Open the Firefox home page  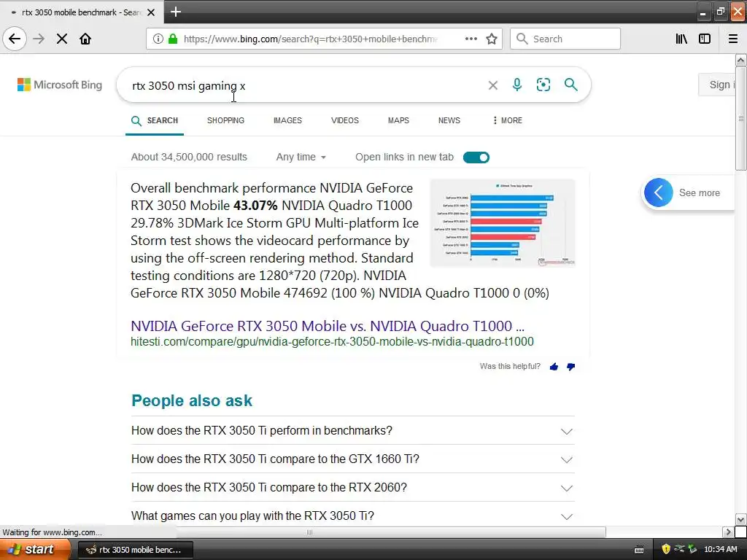tap(85, 39)
